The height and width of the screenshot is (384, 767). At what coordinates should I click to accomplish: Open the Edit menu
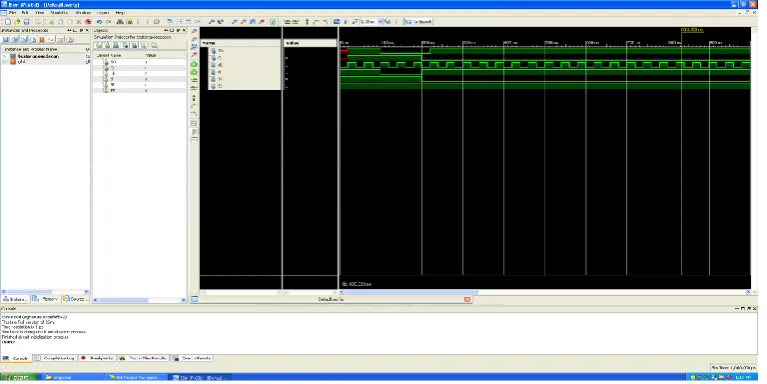[25, 13]
